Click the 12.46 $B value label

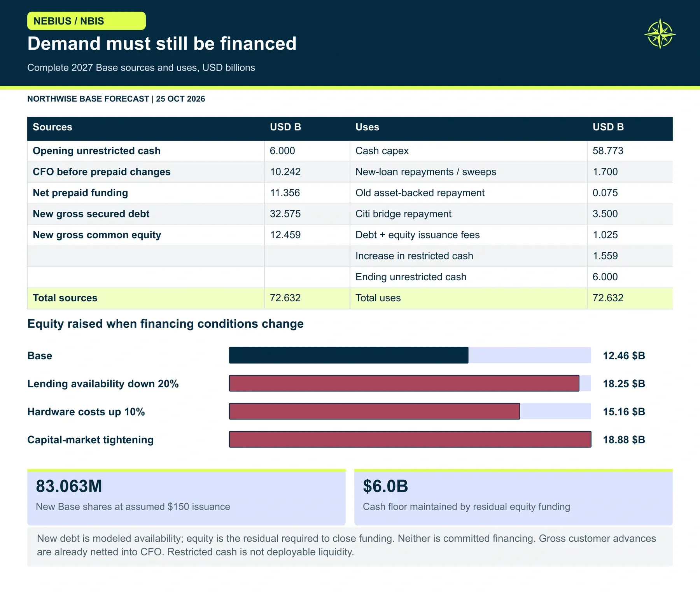tap(624, 355)
